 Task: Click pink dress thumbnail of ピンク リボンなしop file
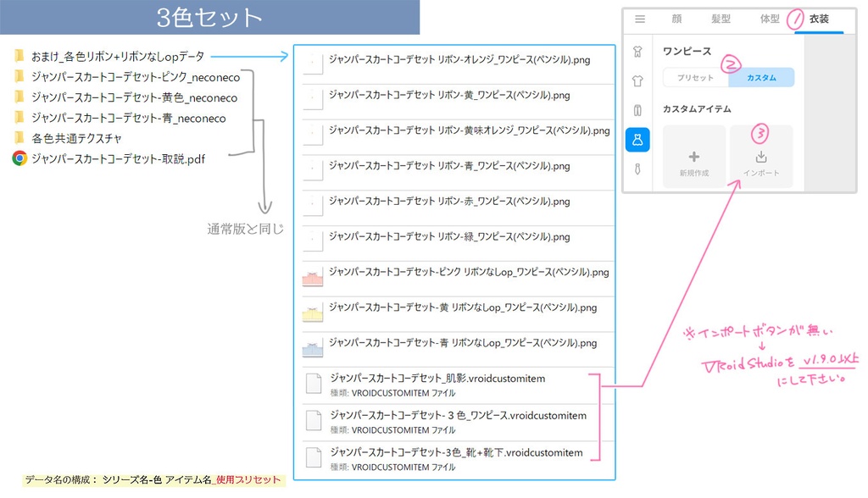(313, 277)
